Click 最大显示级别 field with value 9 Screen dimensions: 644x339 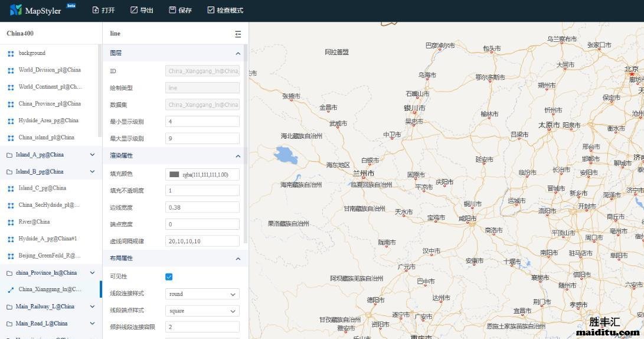coord(202,138)
